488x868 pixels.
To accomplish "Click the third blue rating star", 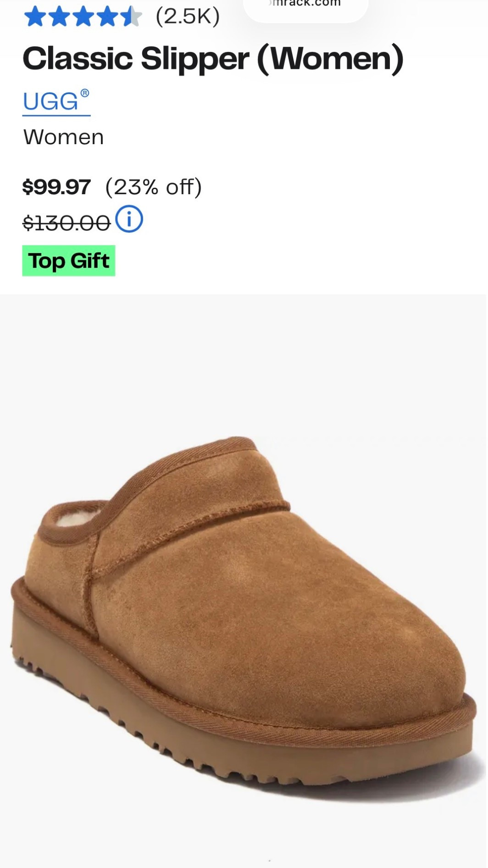I will (83, 17).
